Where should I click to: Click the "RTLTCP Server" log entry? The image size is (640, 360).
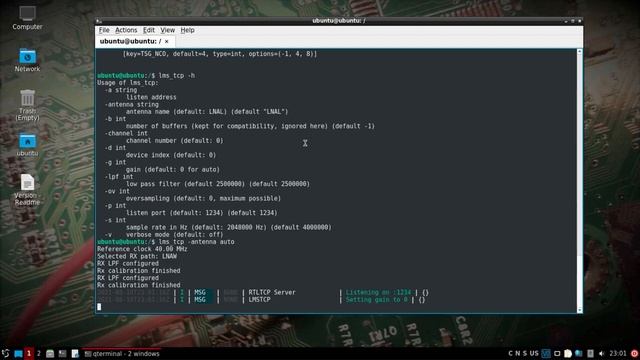pyautogui.click(x=272, y=292)
